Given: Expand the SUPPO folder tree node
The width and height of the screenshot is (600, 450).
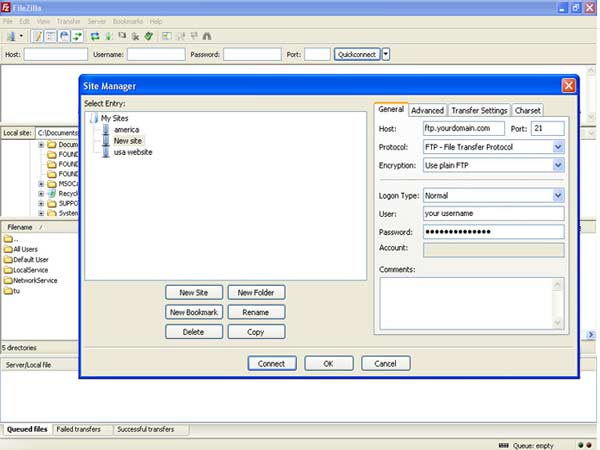Looking at the screenshot, I should pos(41,204).
